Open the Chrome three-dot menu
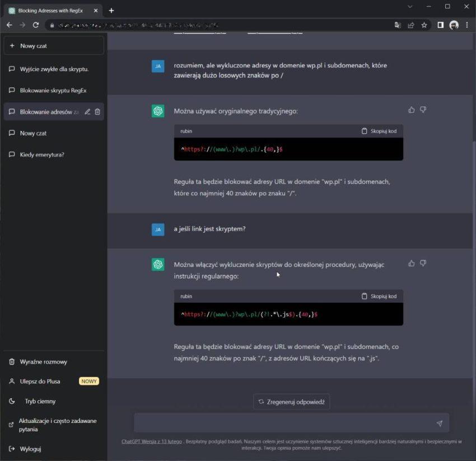Screen dimensions: 476x461 tap(467, 25)
